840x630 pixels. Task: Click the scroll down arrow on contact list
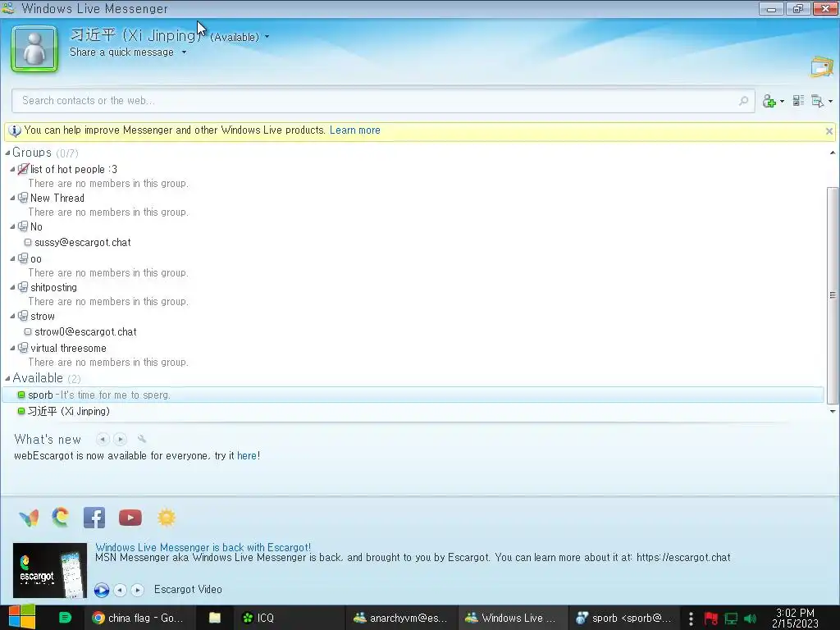click(832, 412)
